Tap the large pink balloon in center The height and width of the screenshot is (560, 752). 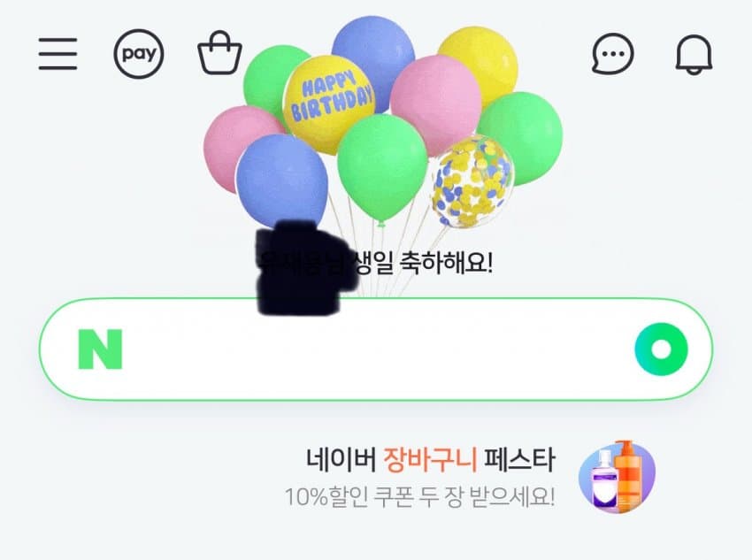[x=435, y=104]
